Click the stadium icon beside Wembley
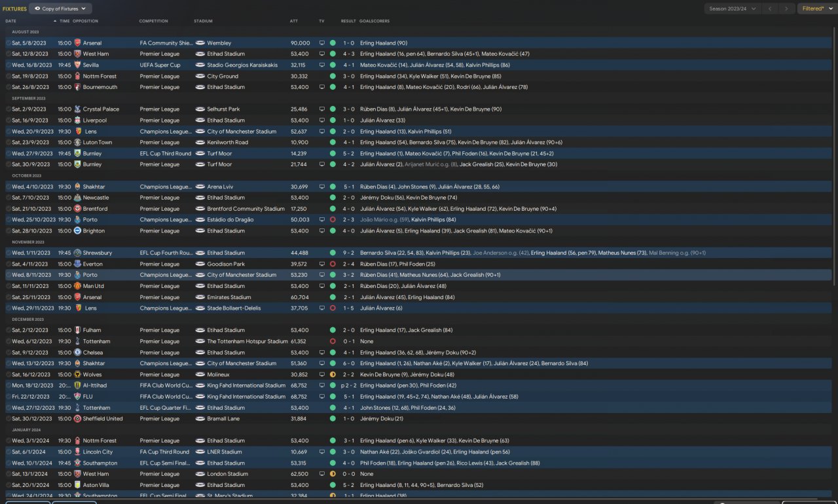 click(x=200, y=43)
